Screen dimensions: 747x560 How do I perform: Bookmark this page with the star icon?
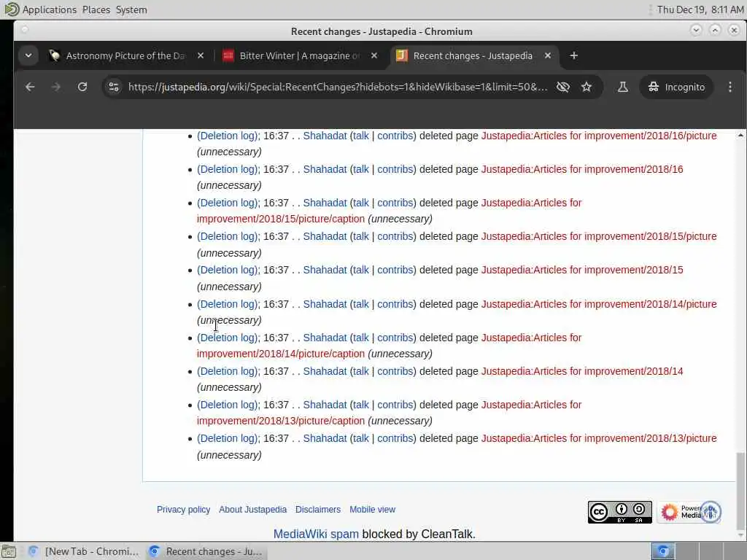(587, 87)
